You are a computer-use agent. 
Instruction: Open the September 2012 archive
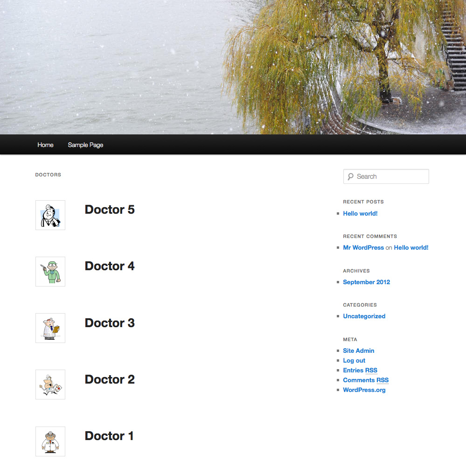point(366,282)
